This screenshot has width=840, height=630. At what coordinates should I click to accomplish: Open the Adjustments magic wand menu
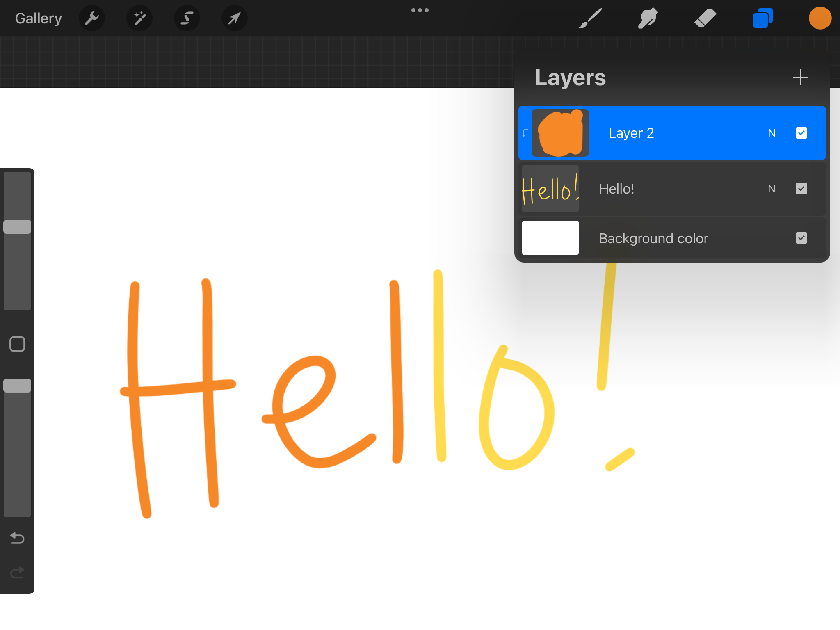coord(139,18)
